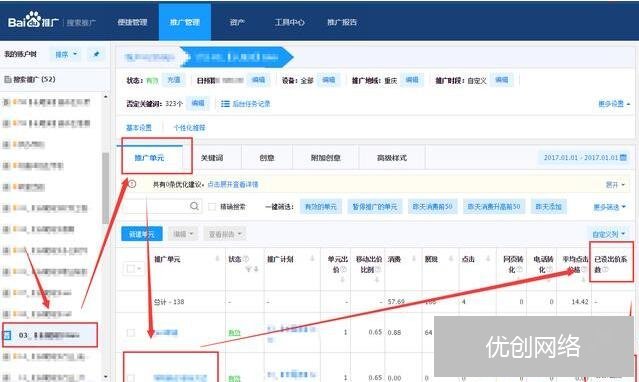639x382 pixels.
Task: Click the optimization suggestion info icon
Action: tap(132, 184)
